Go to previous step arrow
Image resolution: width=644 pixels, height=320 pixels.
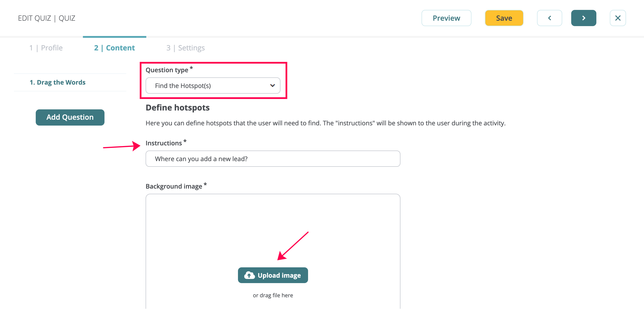point(549,18)
